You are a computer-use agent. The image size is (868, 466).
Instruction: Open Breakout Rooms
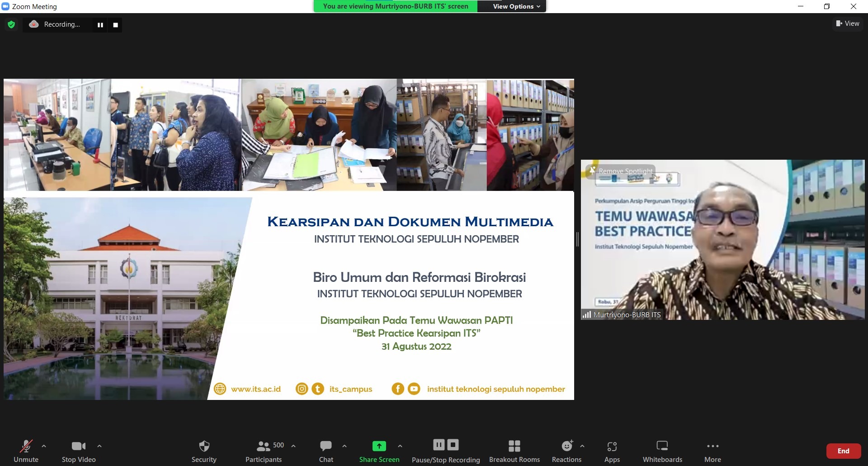coord(514,451)
